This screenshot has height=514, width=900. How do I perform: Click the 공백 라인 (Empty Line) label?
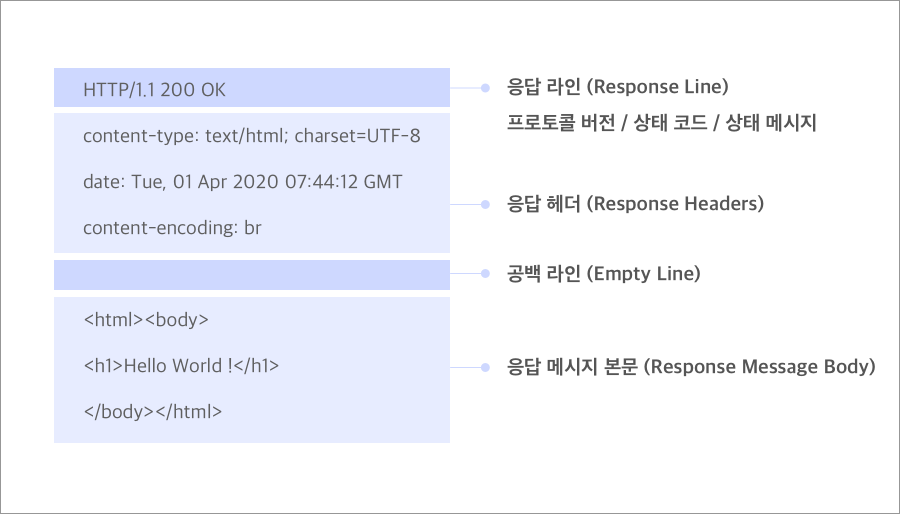604,274
